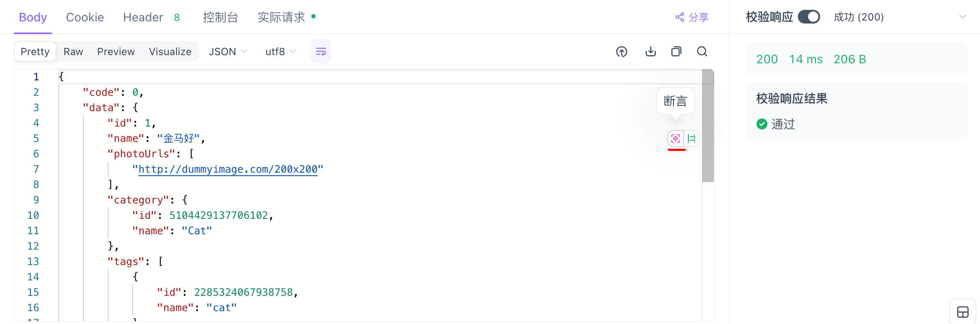980x324 pixels.
Task: Open the dummyimage.com URL link
Action: pos(227,169)
